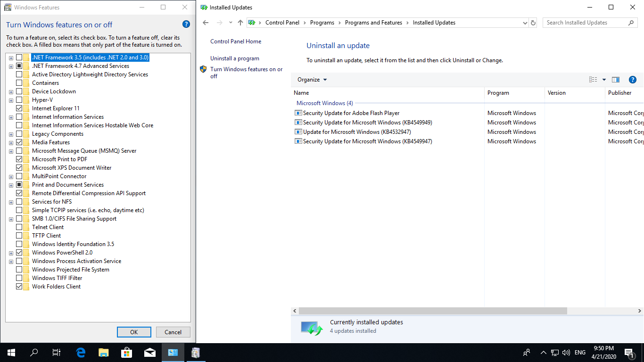
Task: Enable Telnet Client checkbox
Action: 19,227
